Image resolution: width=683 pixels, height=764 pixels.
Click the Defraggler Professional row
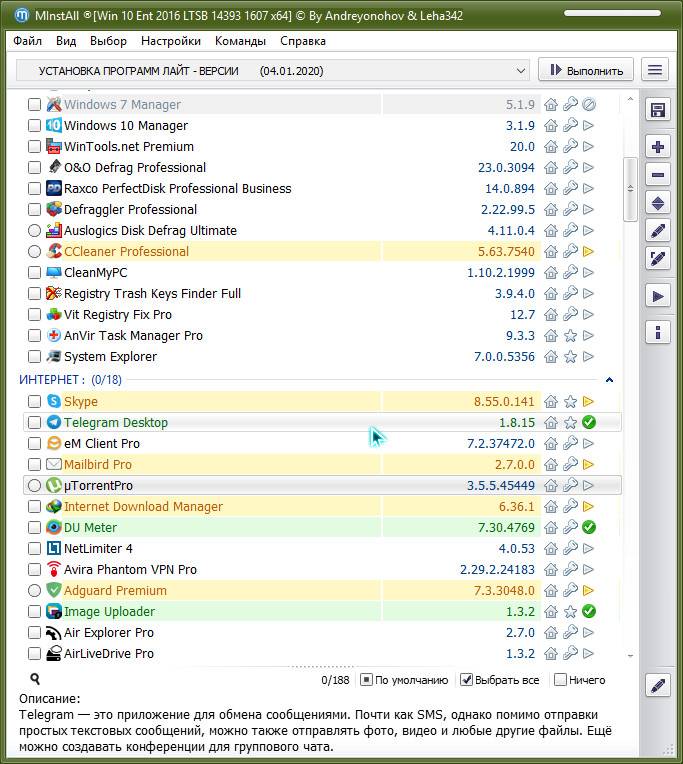click(323, 210)
